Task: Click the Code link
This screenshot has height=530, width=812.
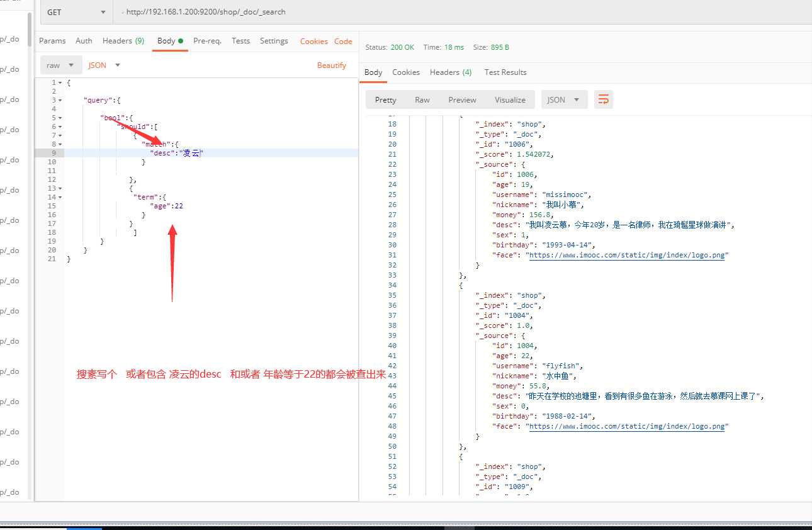Action: 343,42
